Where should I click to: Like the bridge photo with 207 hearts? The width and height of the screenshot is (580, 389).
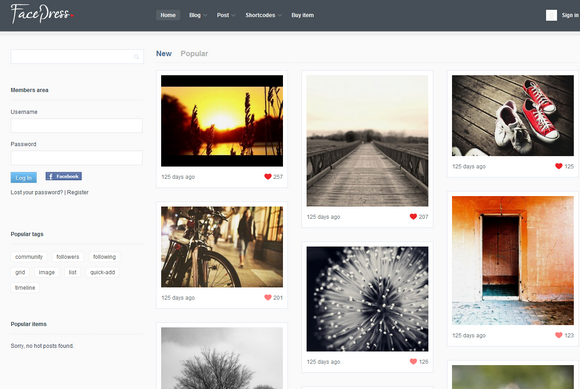(413, 216)
